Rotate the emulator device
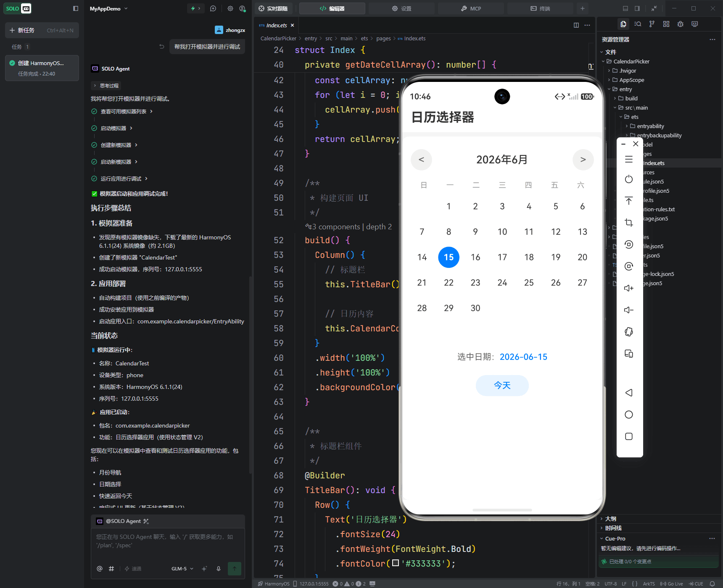This screenshot has width=723, height=588. [x=629, y=332]
